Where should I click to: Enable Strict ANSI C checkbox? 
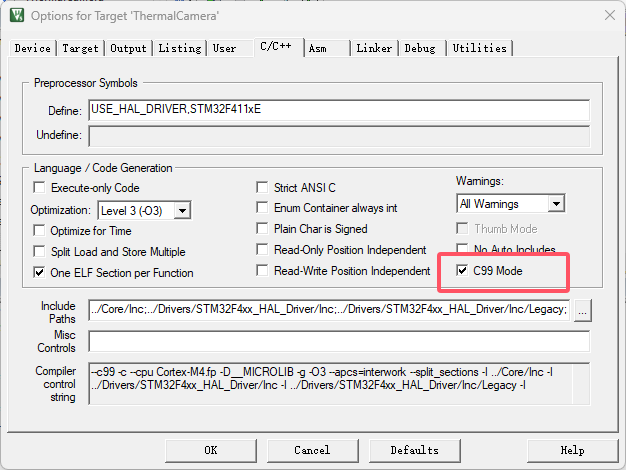pyautogui.click(x=263, y=188)
